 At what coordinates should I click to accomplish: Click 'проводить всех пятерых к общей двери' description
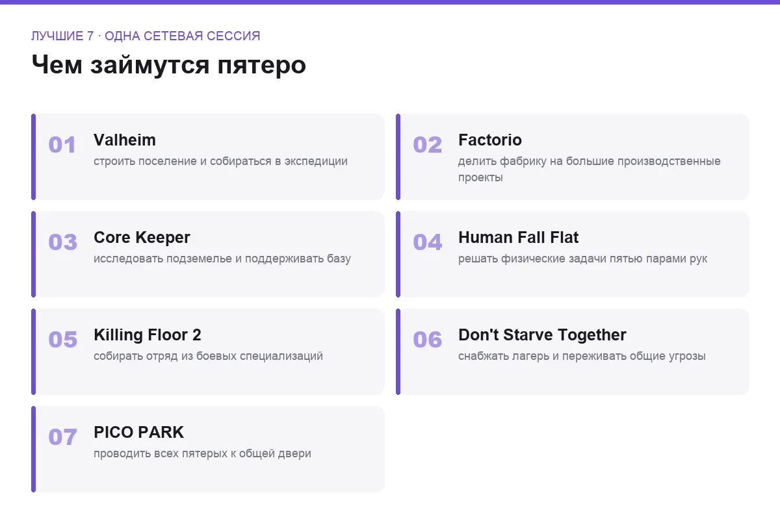click(202, 453)
